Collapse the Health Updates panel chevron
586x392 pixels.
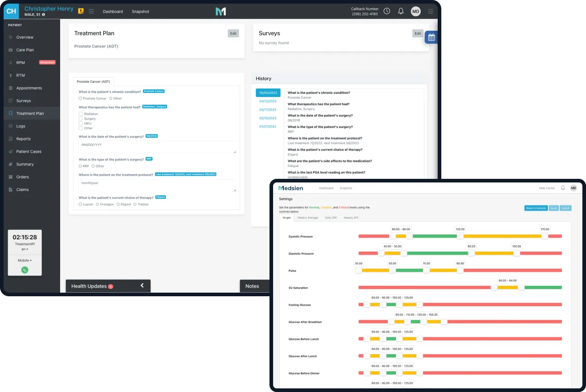pos(142,285)
